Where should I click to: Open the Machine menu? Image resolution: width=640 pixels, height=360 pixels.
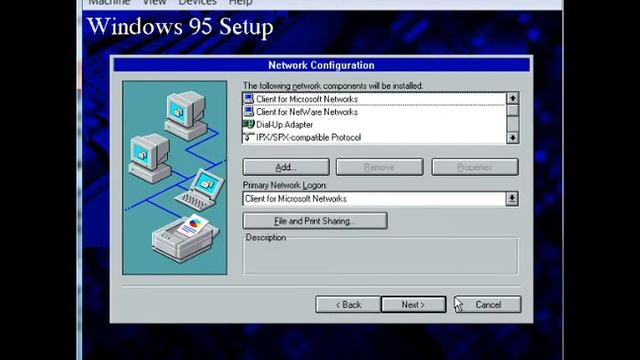pos(109,2)
